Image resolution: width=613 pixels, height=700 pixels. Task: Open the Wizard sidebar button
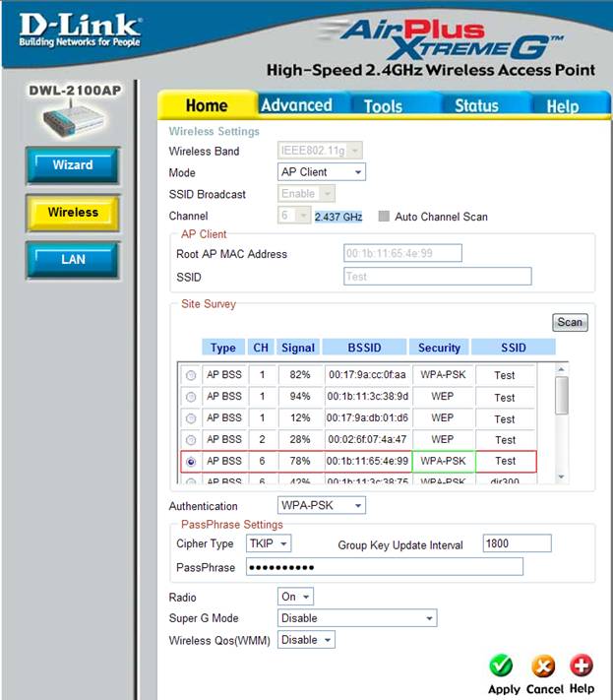(73, 165)
